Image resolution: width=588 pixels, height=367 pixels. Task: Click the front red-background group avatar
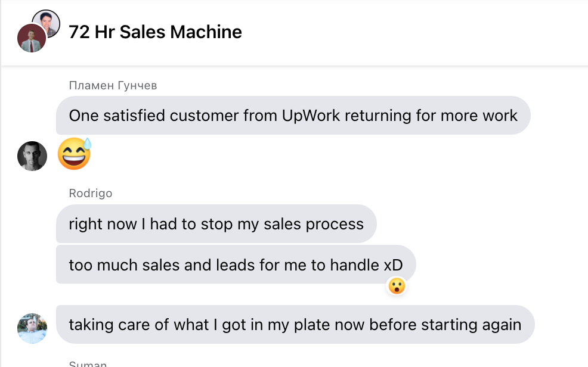pyautogui.click(x=32, y=39)
